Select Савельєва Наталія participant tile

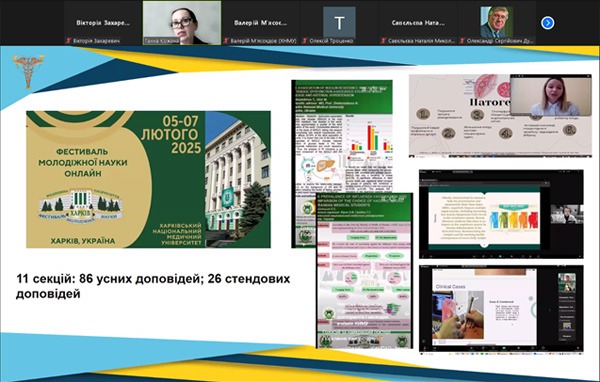(418, 23)
